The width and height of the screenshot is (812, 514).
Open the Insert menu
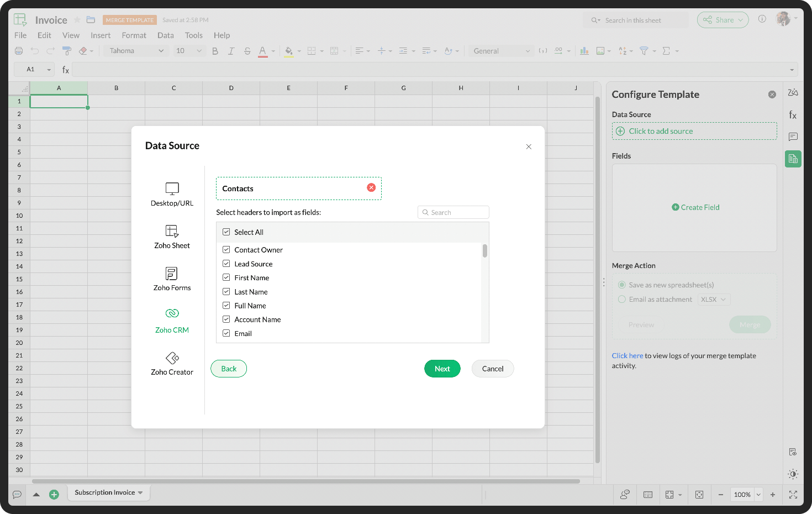(101, 35)
